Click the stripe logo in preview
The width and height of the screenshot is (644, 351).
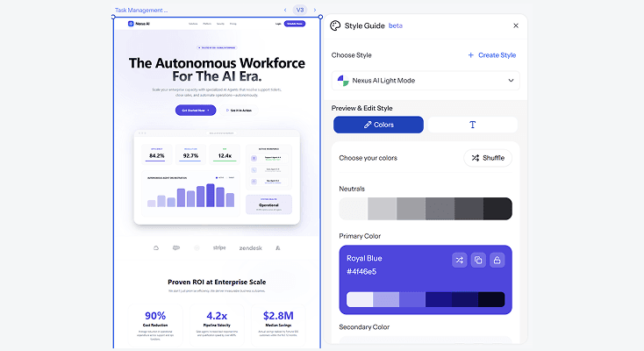219,247
